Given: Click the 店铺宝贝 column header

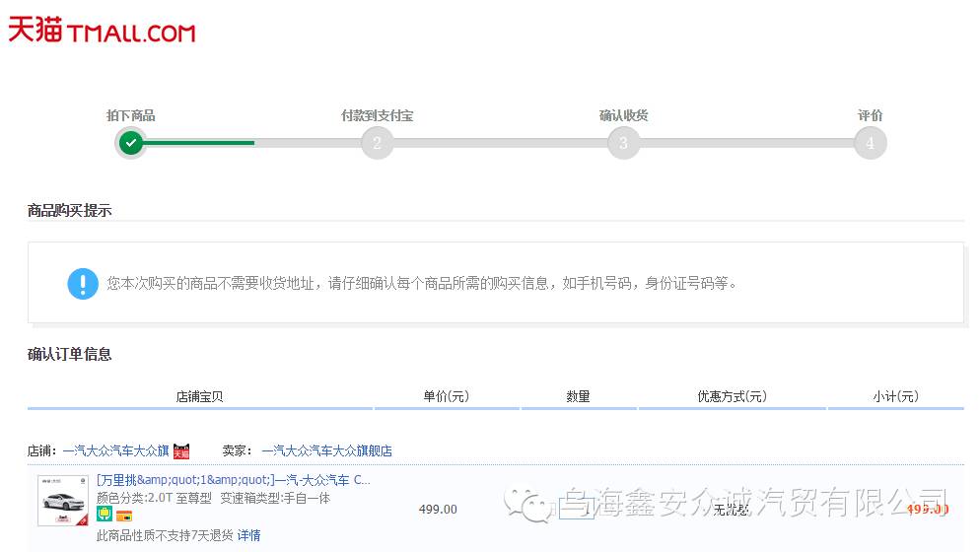Looking at the screenshot, I should tap(199, 396).
